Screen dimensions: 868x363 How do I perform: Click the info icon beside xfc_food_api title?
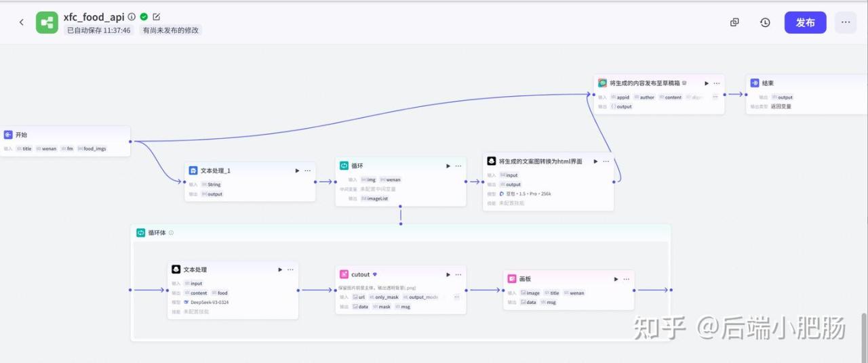coord(132,17)
